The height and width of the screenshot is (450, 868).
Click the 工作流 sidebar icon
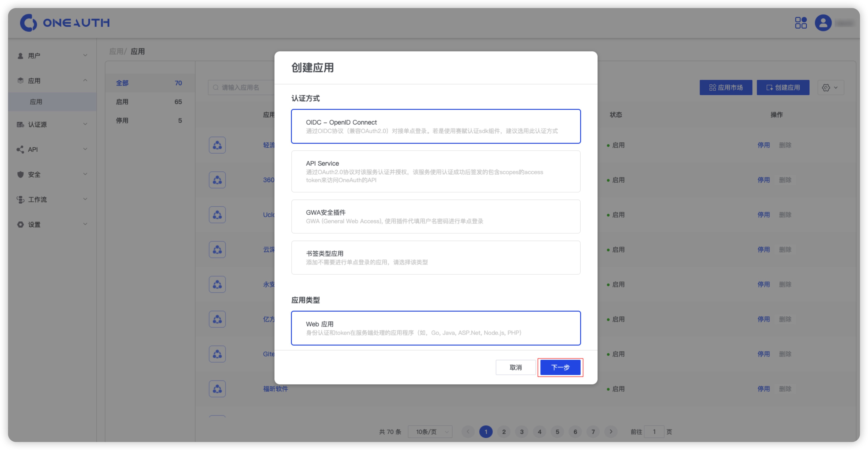point(21,200)
